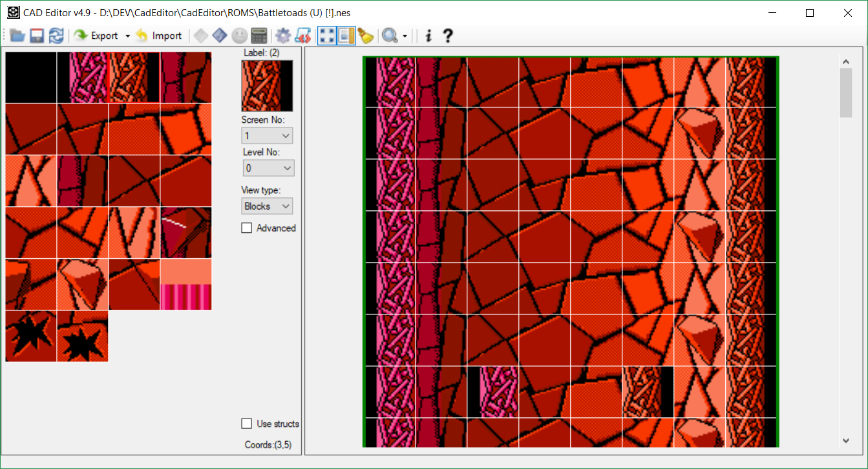
Task: Click the orange chain tile in map interior
Action: [648, 392]
